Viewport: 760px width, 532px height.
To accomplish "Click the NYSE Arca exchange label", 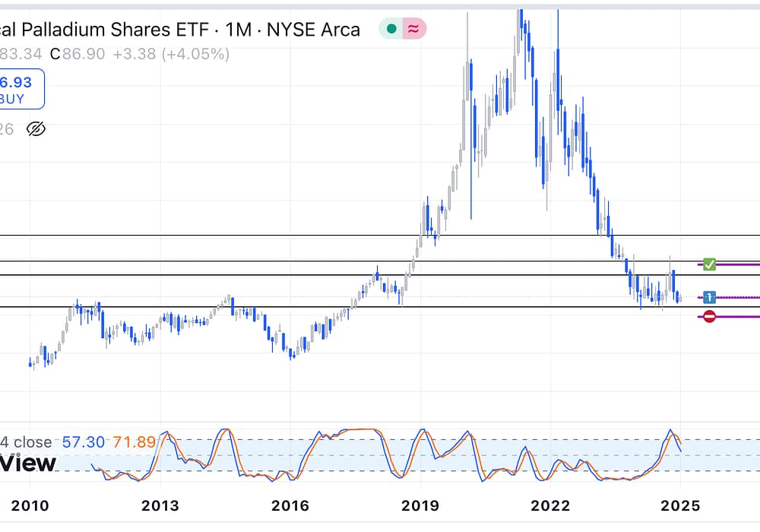I will 317,30.
